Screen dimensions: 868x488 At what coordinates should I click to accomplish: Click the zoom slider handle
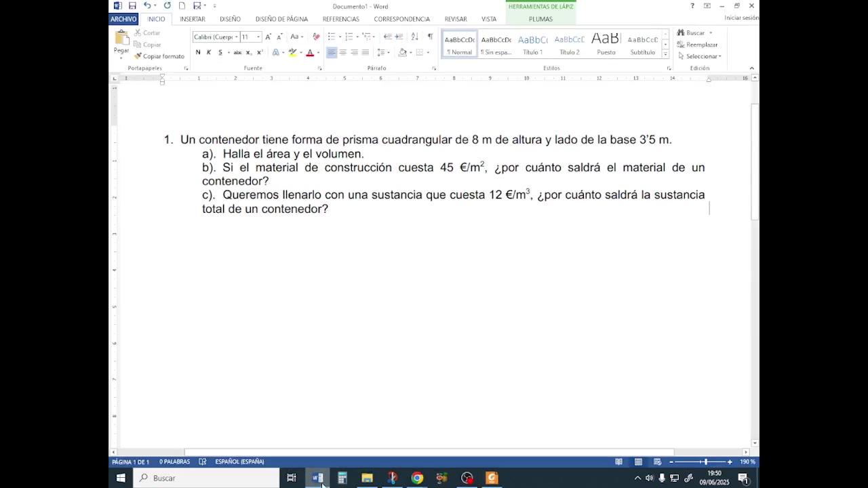click(705, 462)
